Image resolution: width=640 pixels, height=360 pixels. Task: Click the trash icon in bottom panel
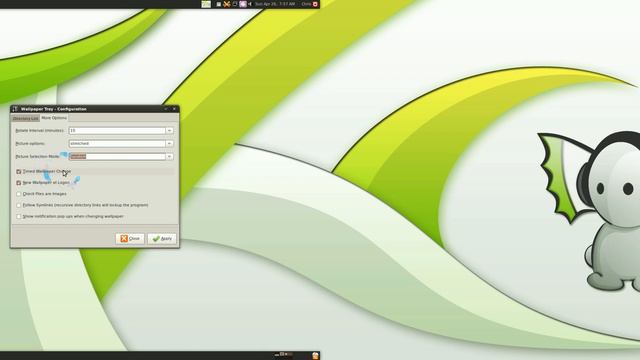point(315,356)
